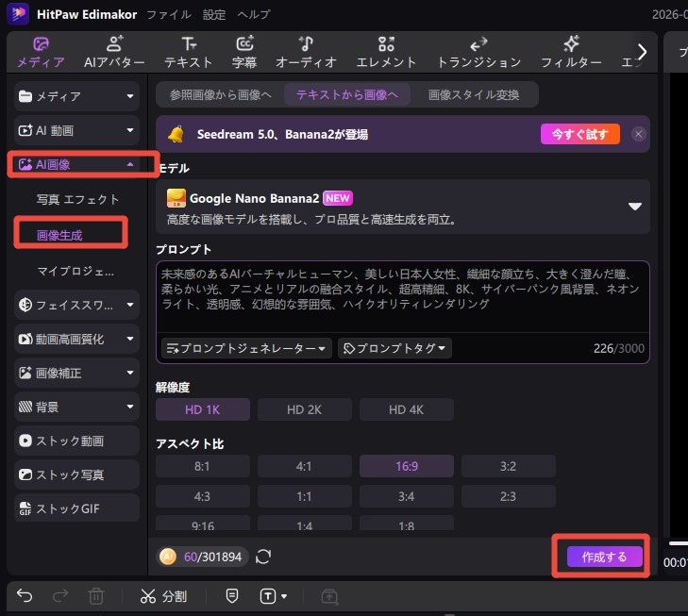688x616 pixels.
Task: Open ストック動画 library
Action: click(x=76, y=441)
